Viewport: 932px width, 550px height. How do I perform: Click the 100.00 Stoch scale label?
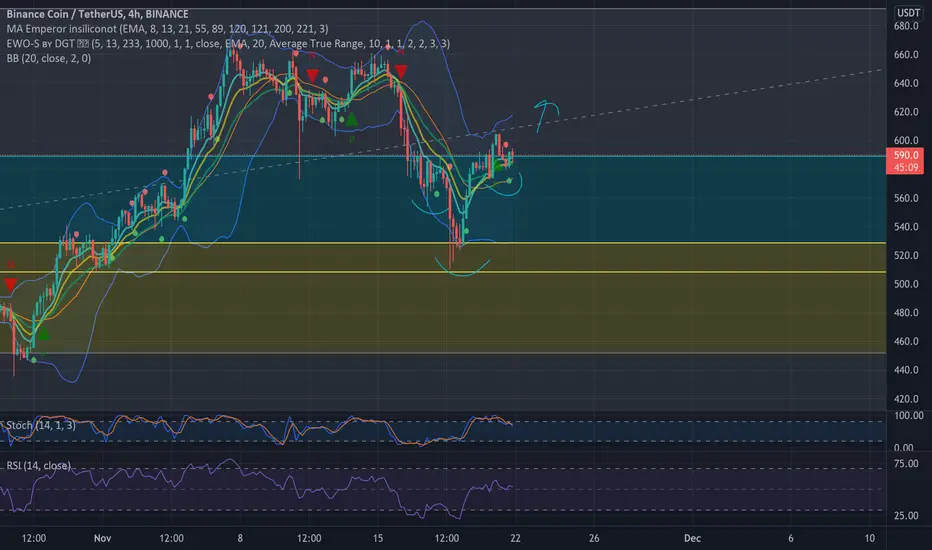[x=909, y=416]
